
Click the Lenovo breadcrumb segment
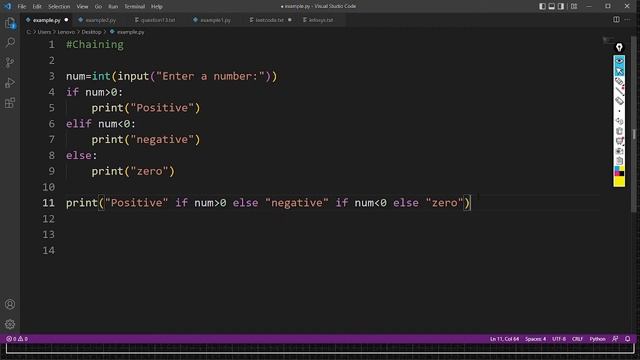click(66, 32)
